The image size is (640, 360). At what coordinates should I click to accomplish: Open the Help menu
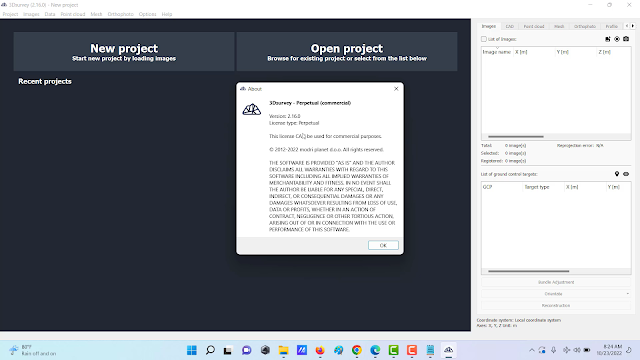(x=167, y=14)
